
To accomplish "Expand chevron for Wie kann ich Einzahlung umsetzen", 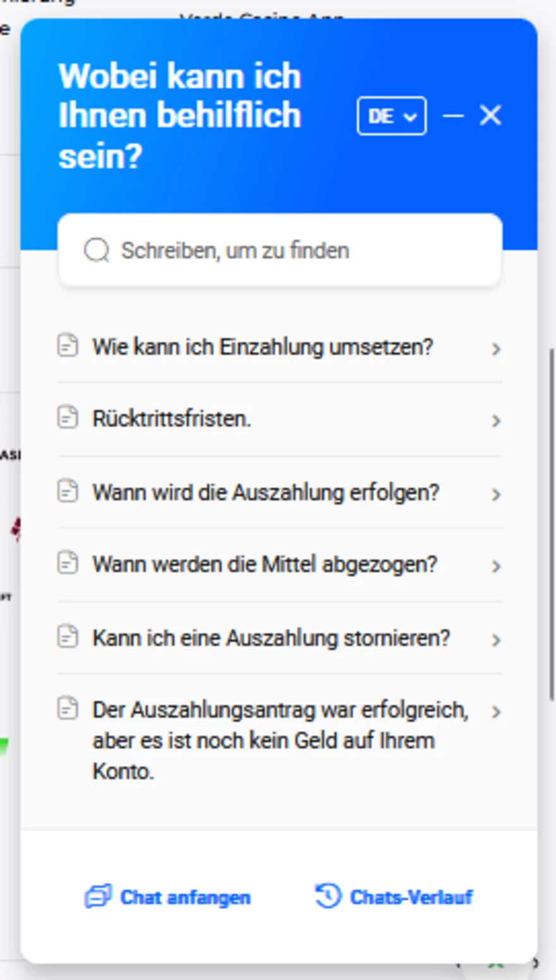I will [x=496, y=349].
